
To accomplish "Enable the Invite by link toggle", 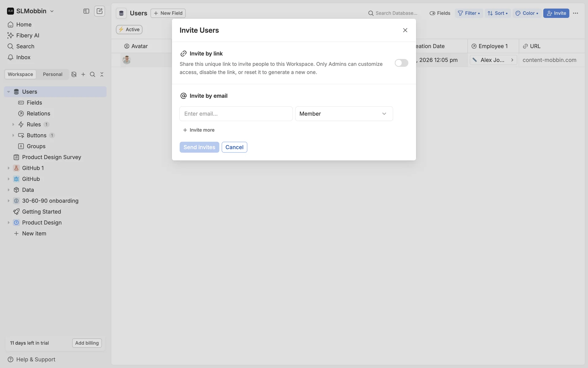I will pyautogui.click(x=401, y=63).
